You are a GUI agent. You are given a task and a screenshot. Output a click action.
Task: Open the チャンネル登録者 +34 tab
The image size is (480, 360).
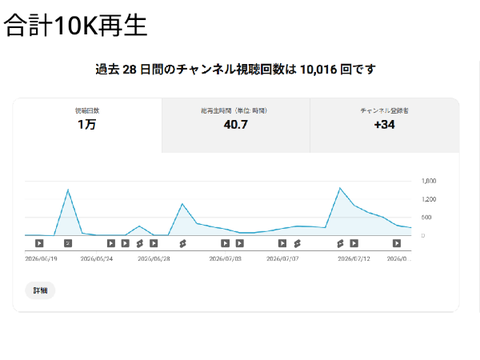point(385,125)
